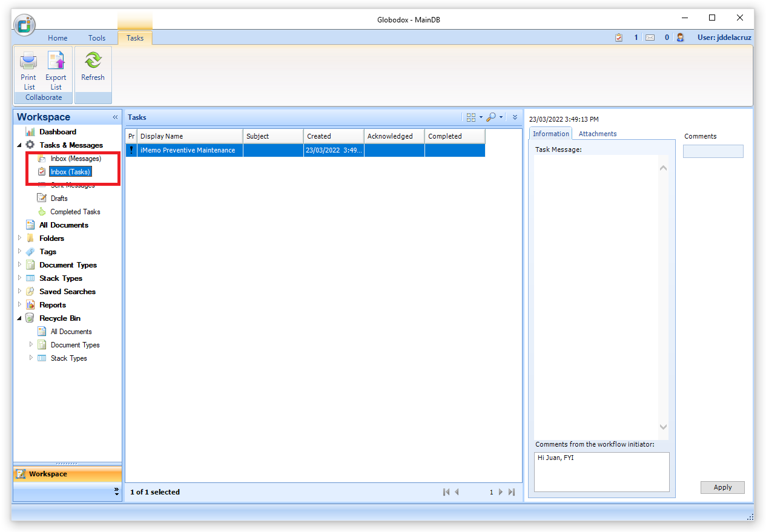This screenshot has width=766, height=532.
Task: Click the user avatar icon beside username
Action: click(681, 38)
